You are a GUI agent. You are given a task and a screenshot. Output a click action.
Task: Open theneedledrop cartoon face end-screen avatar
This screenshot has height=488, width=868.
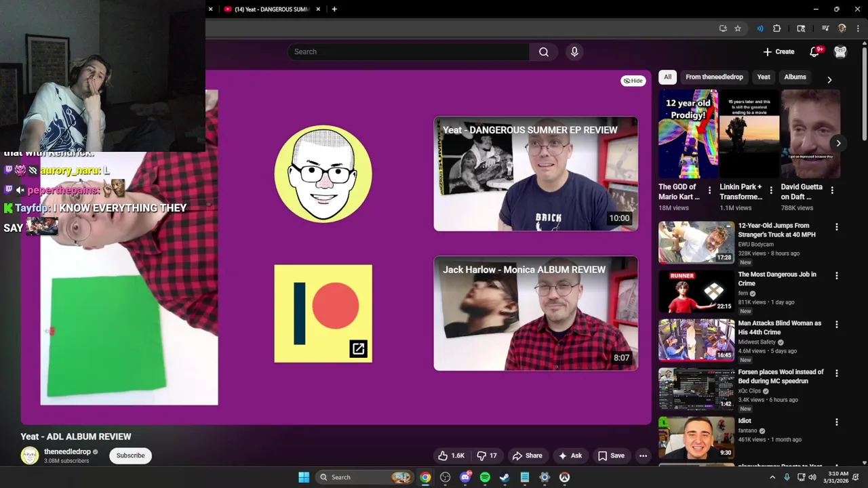point(323,174)
